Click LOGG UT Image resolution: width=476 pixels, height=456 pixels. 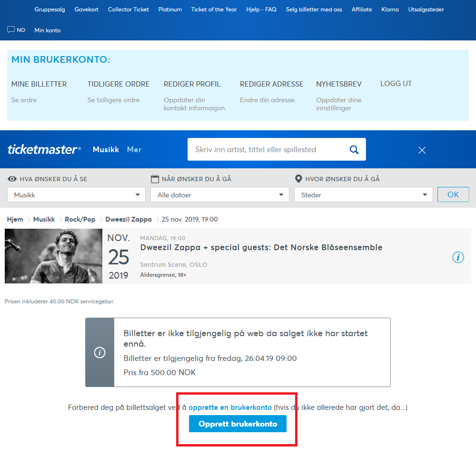pos(396,83)
